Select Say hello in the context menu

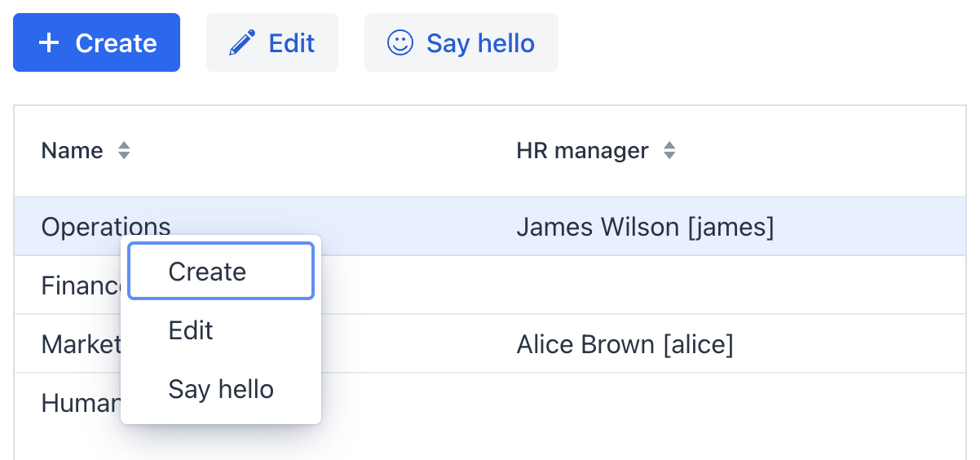[x=221, y=389]
